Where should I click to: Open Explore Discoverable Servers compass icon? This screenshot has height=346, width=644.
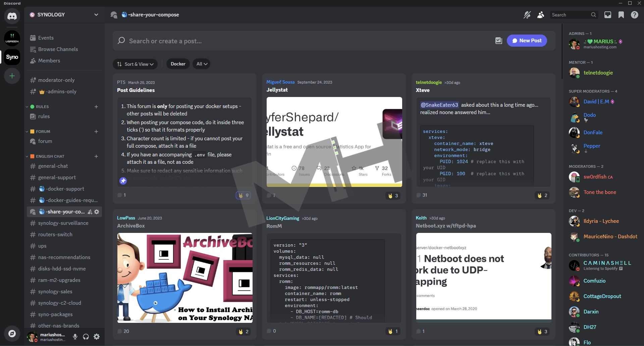(x=12, y=334)
